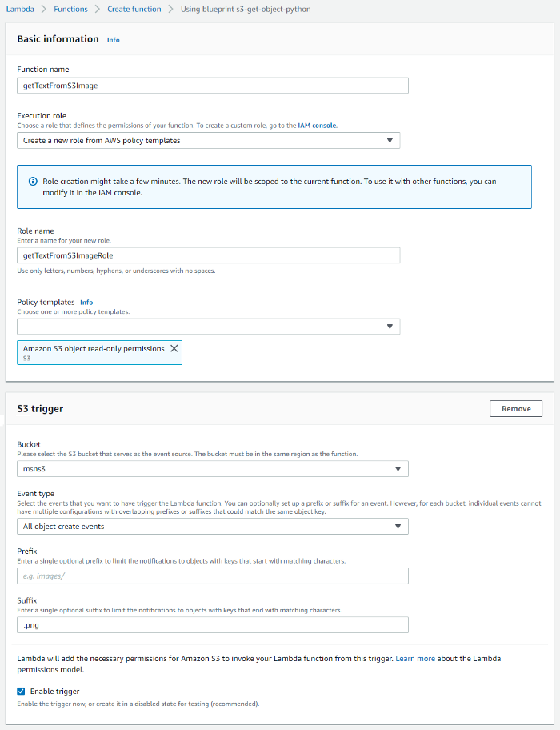Click the Remove button for S3 trigger
560x730 pixels.
[515, 408]
